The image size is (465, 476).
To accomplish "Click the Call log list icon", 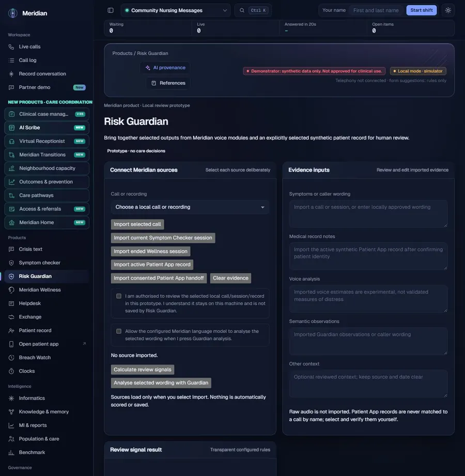I will point(11,60).
